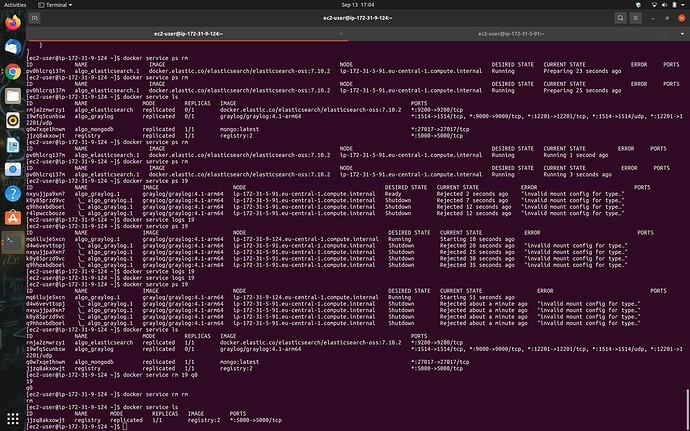690x431 pixels.
Task: Open the clock showing Sep 13 17:04
Action: (358, 5)
